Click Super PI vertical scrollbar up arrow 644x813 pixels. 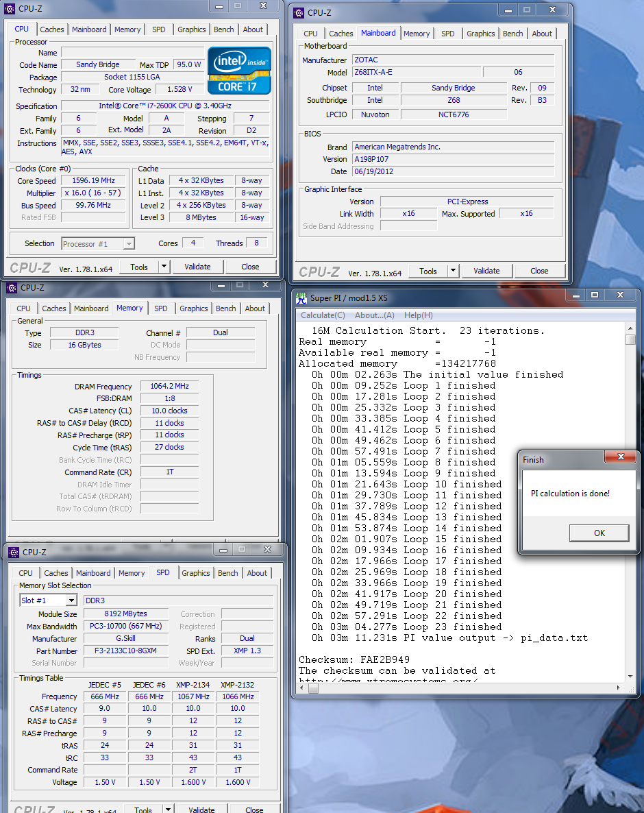[x=630, y=328]
